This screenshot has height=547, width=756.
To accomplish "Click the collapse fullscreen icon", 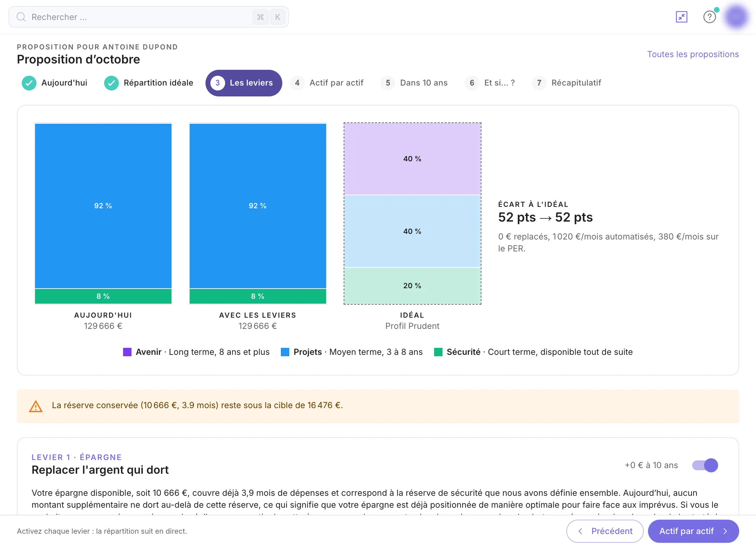I will pyautogui.click(x=681, y=17).
